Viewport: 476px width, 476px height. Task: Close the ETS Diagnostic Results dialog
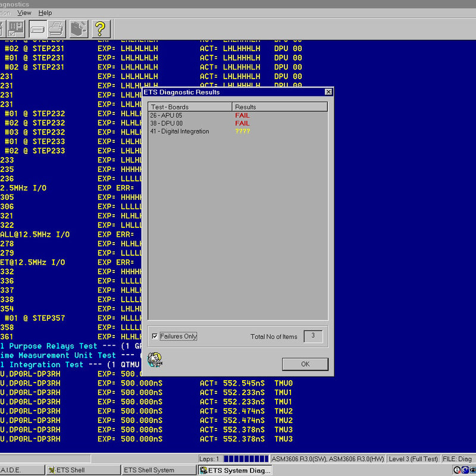coord(328,92)
